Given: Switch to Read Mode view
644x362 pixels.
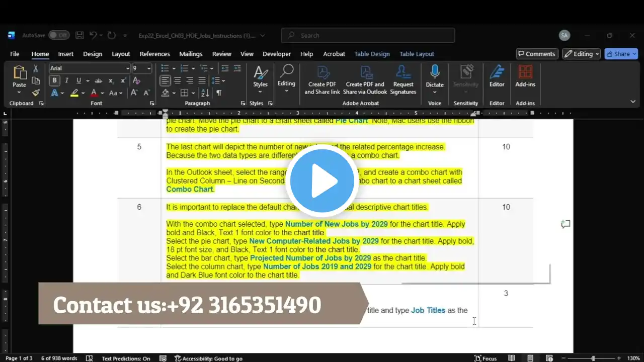Looking at the screenshot, I should click(512, 358).
